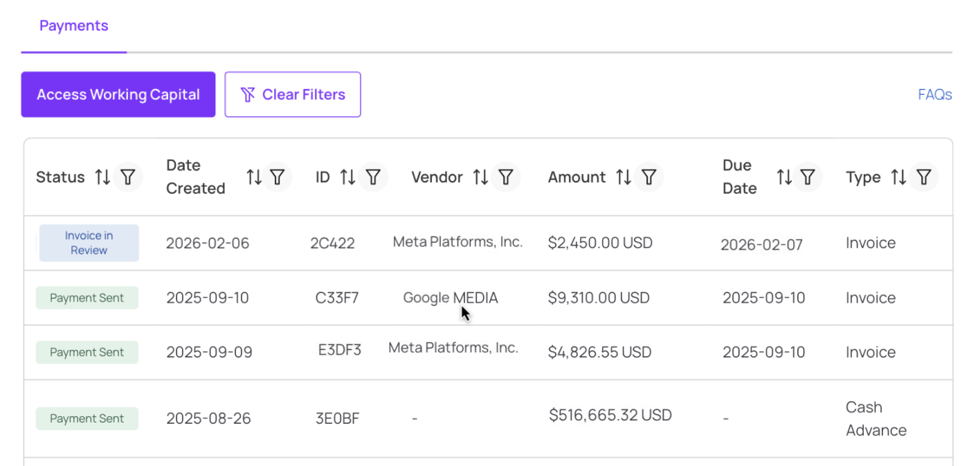Viewport: 980px width, 466px height.
Task: Sort payments by ID
Action: [x=347, y=177]
